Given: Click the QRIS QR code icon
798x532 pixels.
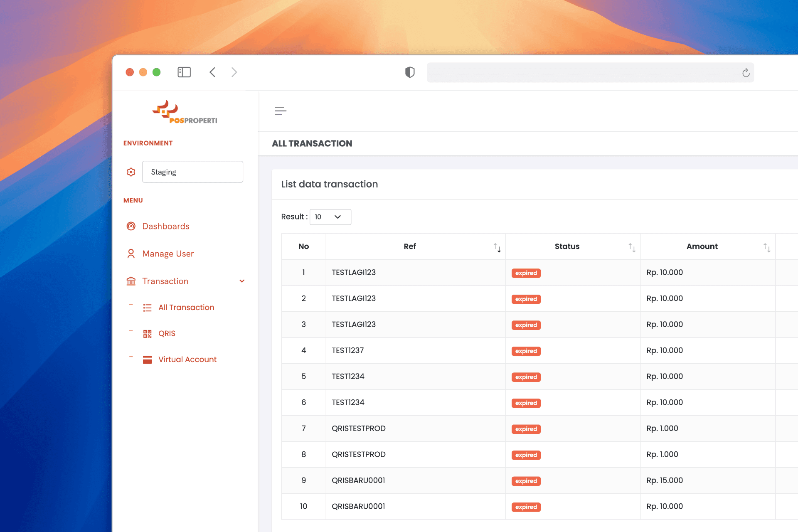Looking at the screenshot, I should tap(147, 334).
